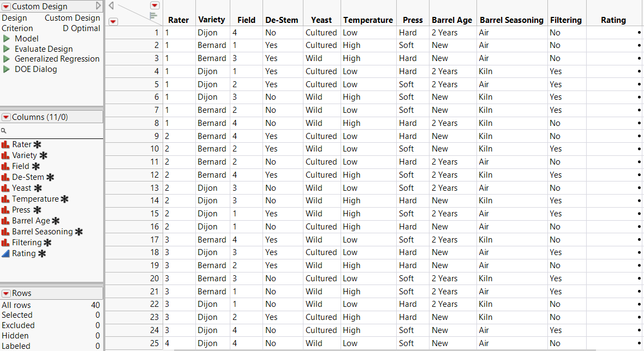This screenshot has height=351, width=644.
Task: Click the nominal icon beside Temperature
Action: point(6,199)
